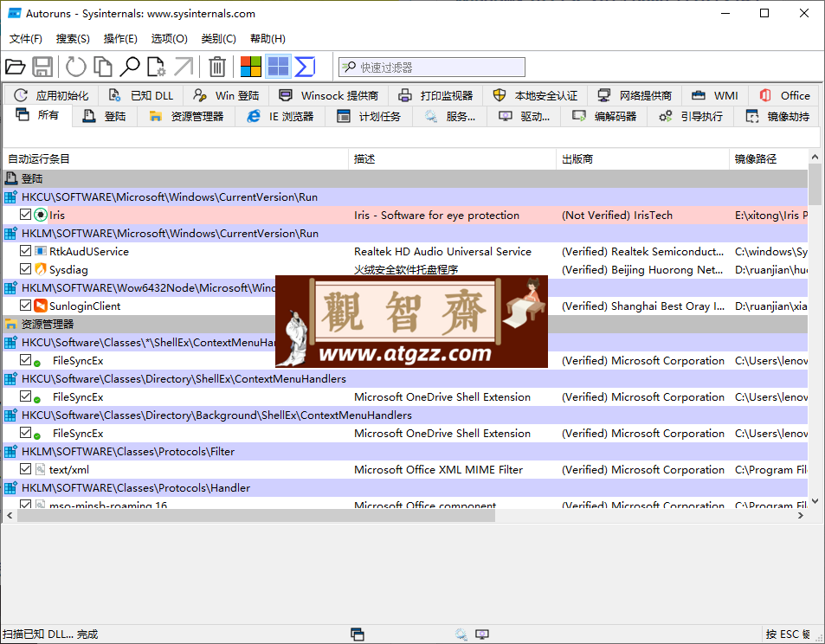This screenshot has height=644, width=825.
Task: Switch to the Office tab
Action: point(784,95)
